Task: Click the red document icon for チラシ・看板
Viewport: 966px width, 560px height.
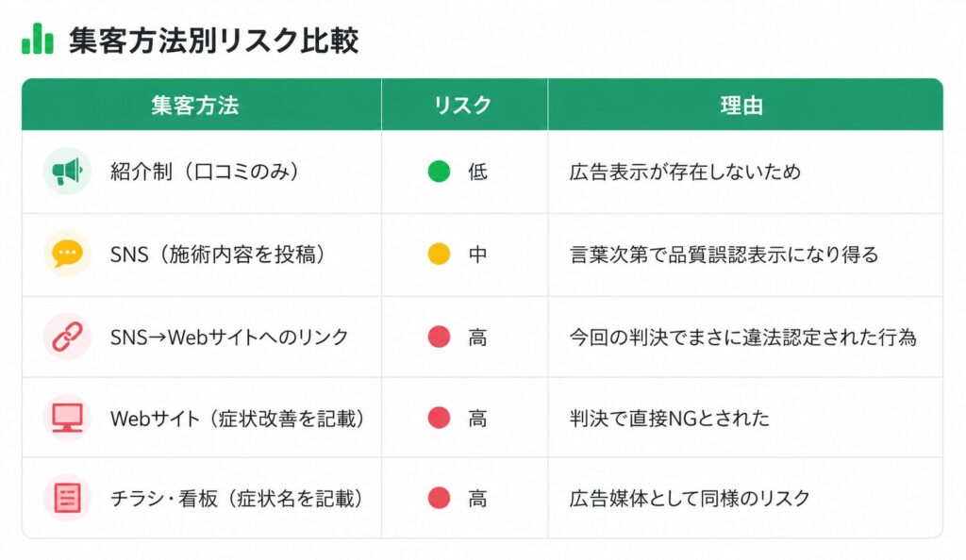Action: [x=67, y=498]
